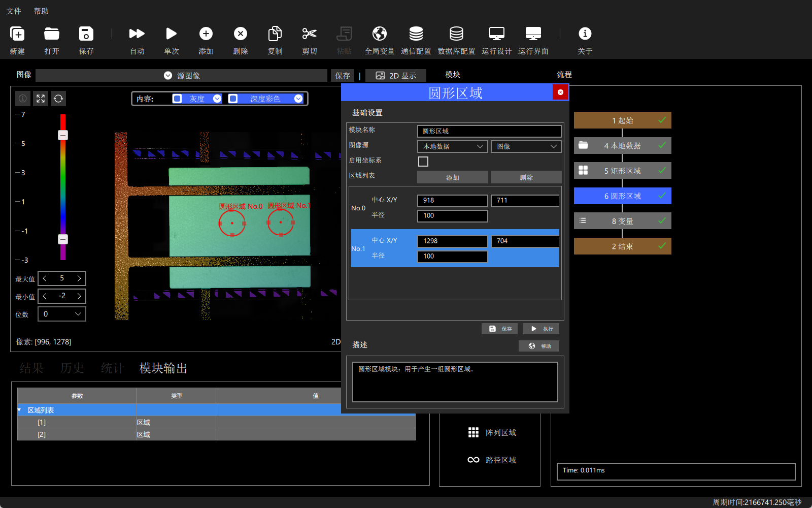Click upper color scale slider handle
Image resolution: width=812 pixels, height=508 pixels.
(x=63, y=135)
